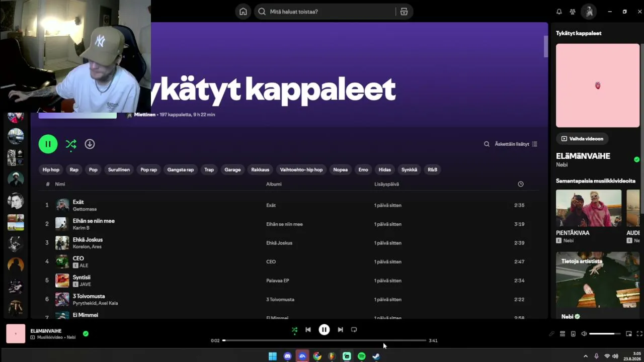Toggle the repeat mode
The width and height of the screenshot is (644, 362).
pyautogui.click(x=354, y=330)
